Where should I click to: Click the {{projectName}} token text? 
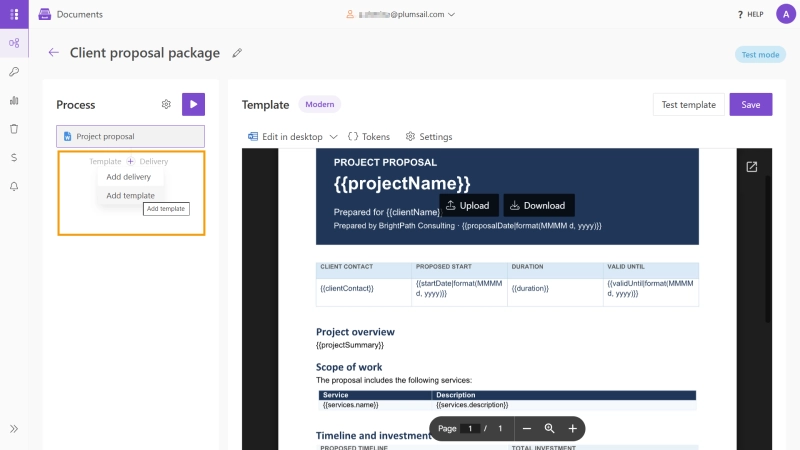click(402, 184)
